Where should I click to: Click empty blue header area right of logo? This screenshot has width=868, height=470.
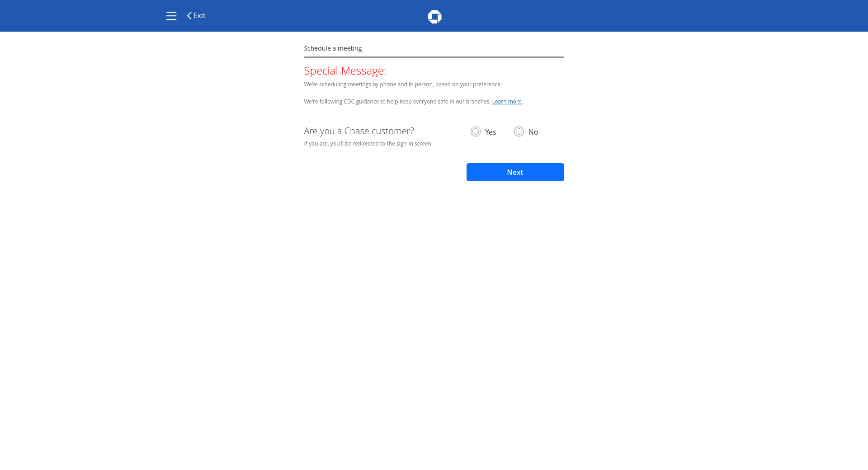pyautogui.click(x=633, y=16)
